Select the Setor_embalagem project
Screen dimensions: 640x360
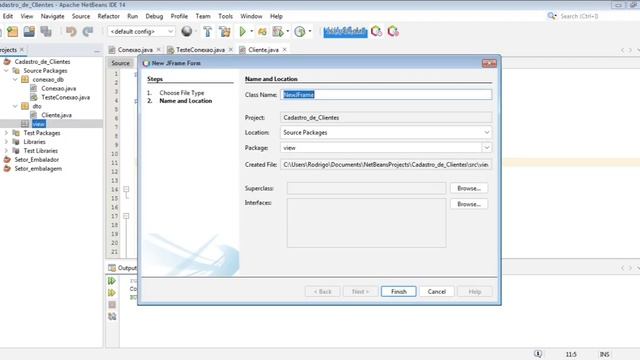click(38, 169)
